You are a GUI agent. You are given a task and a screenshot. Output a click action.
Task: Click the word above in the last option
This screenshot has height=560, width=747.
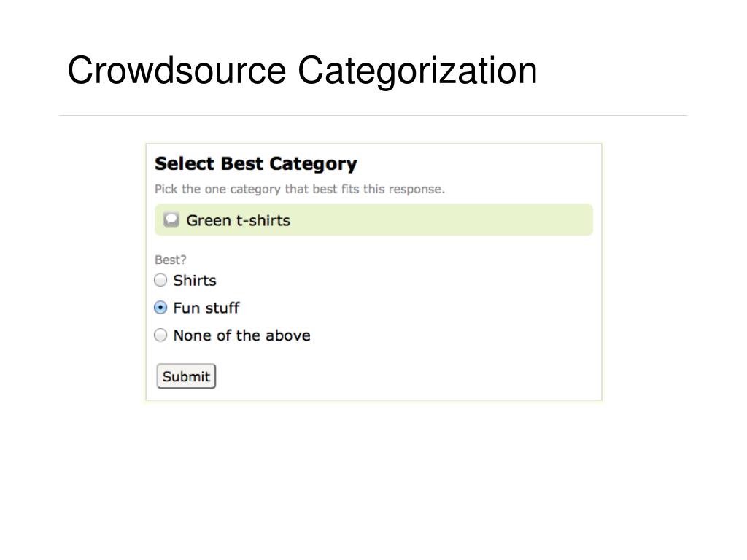coord(287,335)
